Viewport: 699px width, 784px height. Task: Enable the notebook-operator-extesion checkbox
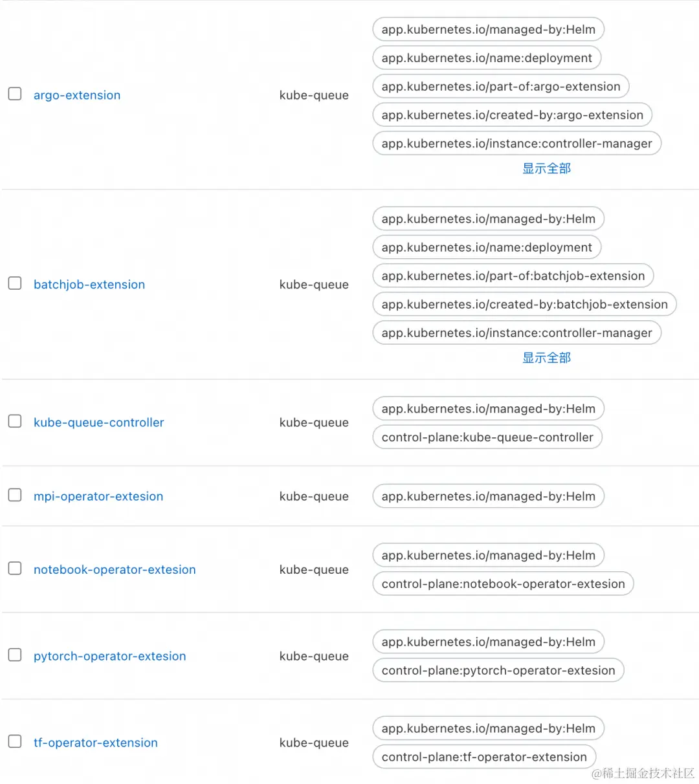(x=15, y=569)
